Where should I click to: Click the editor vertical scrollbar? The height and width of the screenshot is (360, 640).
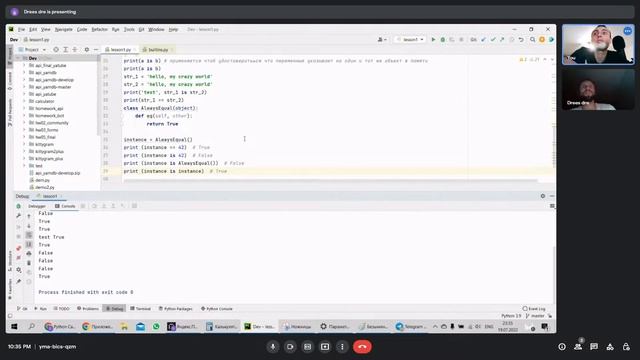coord(553,147)
